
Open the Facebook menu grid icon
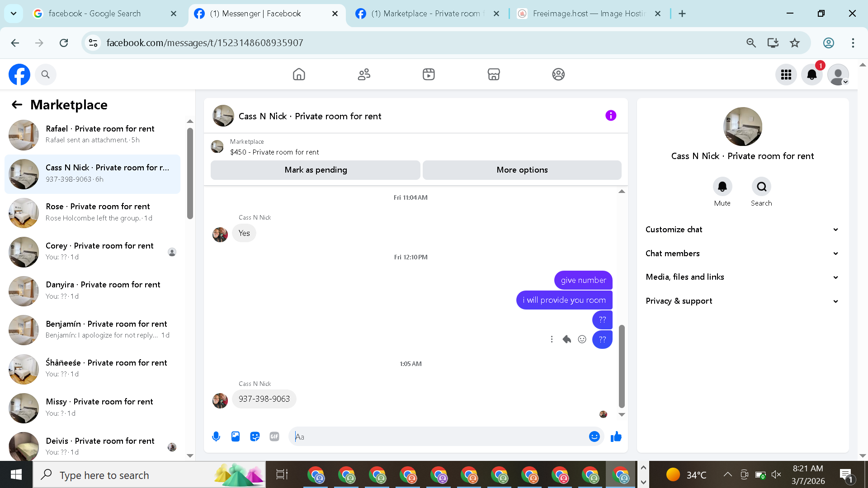tap(786, 75)
